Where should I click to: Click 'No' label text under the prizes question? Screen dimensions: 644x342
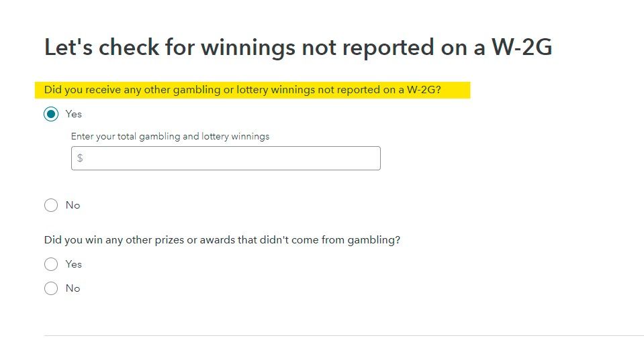[73, 288]
